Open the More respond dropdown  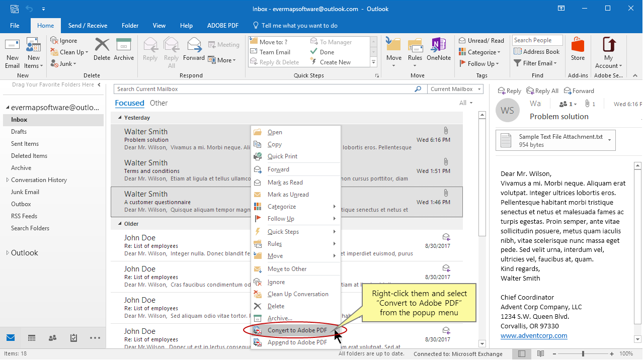pos(221,60)
